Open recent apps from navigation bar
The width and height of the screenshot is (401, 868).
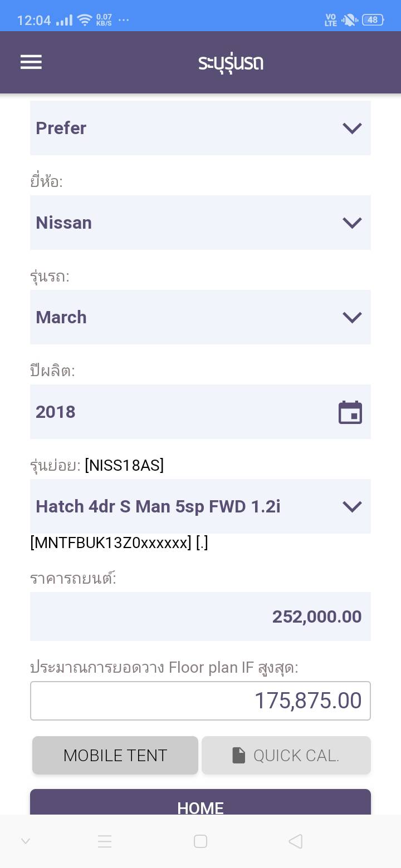pyautogui.click(x=105, y=841)
